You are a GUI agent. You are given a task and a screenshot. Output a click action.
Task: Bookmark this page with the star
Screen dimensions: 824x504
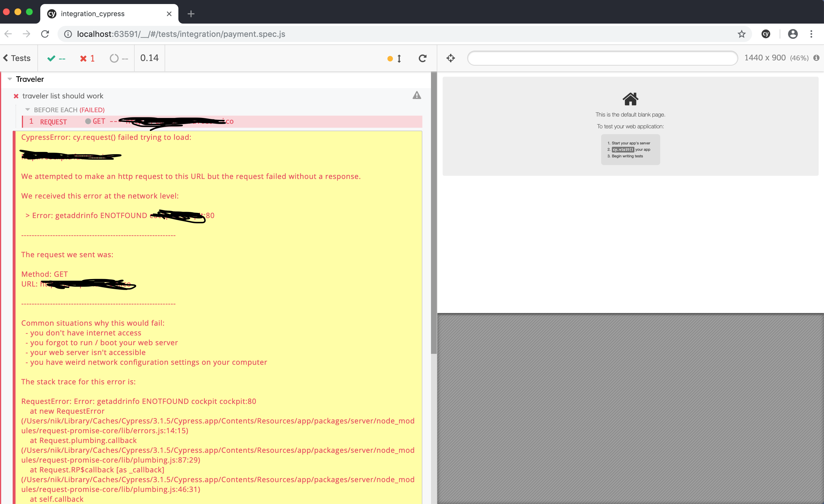[x=741, y=34]
